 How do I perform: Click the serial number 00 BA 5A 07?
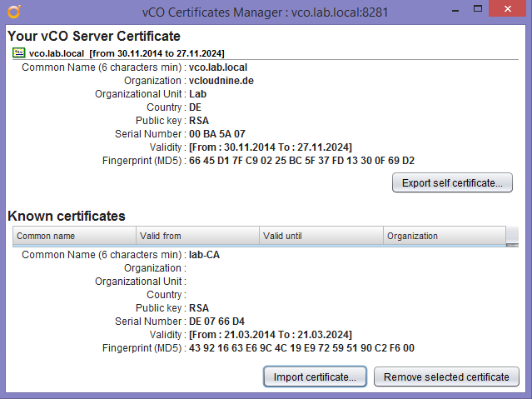[217, 133]
